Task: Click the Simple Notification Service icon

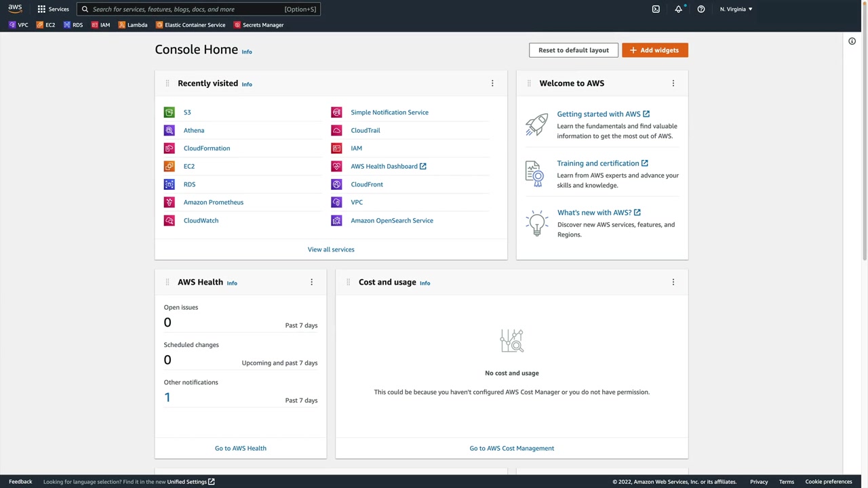Action: click(x=336, y=113)
